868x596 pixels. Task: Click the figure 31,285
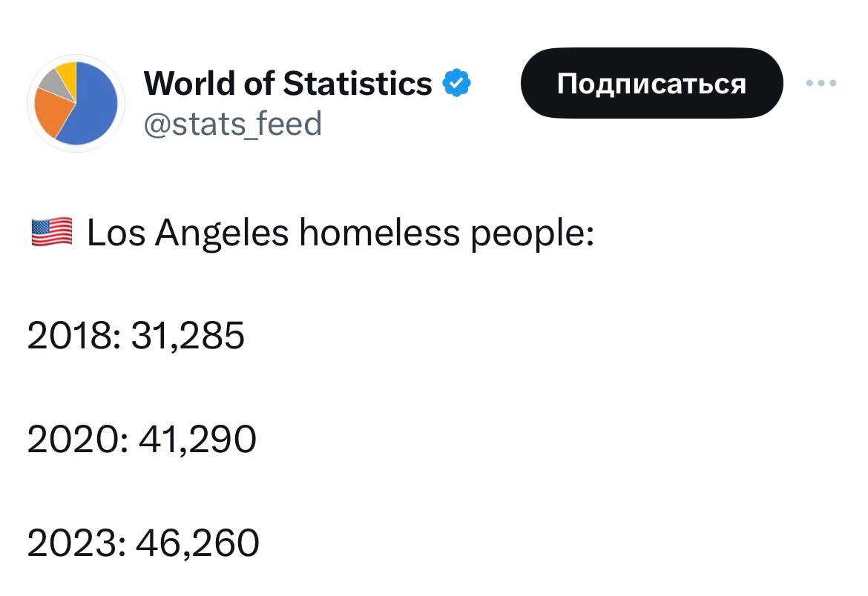pyautogui.click(x=188, y=336)
